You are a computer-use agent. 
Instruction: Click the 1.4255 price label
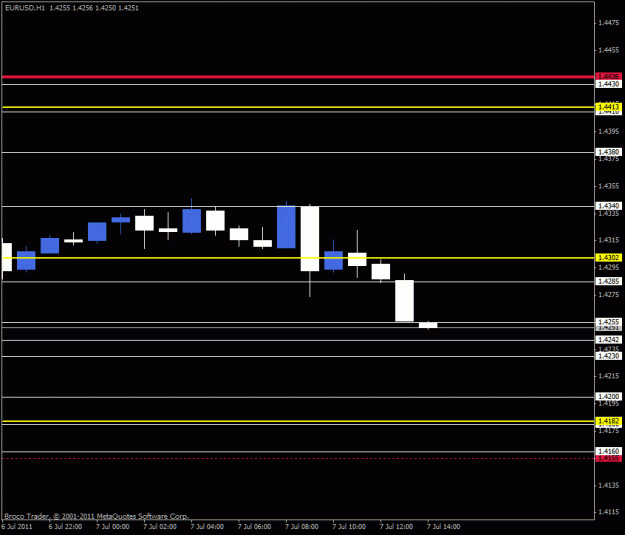[609, 322]
